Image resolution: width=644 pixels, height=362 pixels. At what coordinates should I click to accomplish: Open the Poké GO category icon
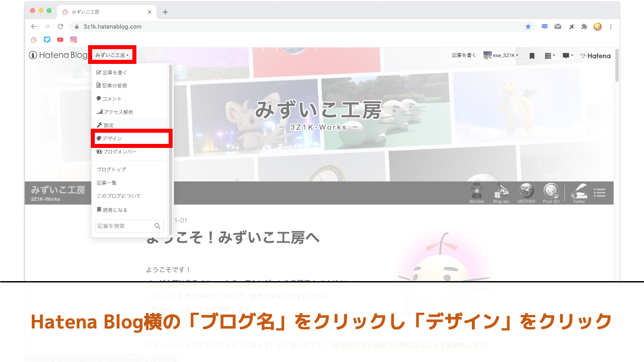(x=551, y=193)
